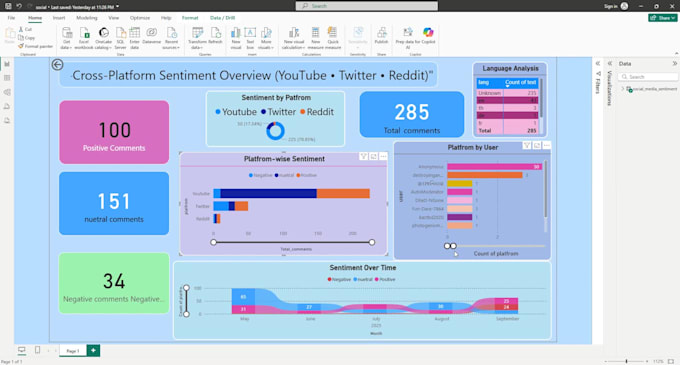Insert a Text box
Screen dimensions: 680x365
pyautogui.click(x=250, y=38)
